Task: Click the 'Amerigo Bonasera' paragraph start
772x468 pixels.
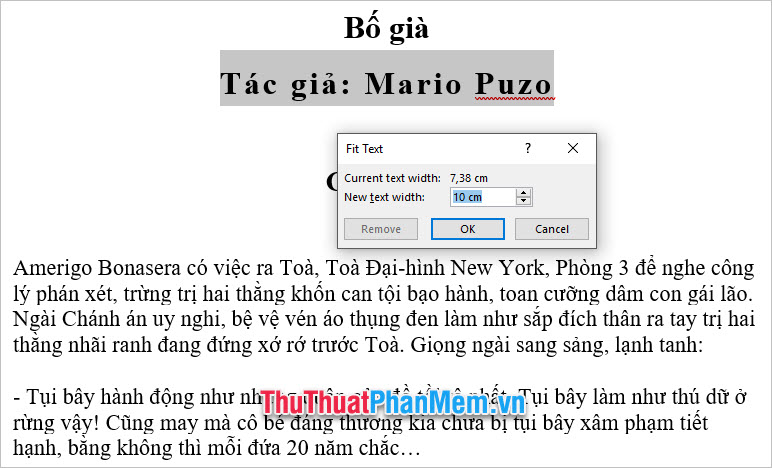Action: coord(97,268)
